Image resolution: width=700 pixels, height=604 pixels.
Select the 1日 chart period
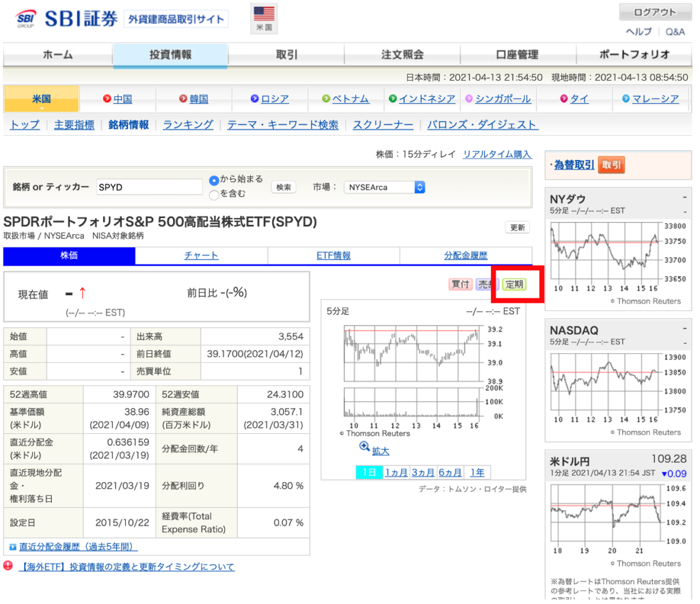(x=369, y=472)
